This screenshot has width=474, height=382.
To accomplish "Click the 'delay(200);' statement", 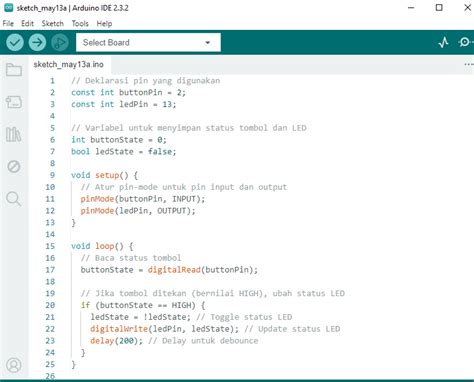I will 116,341.
